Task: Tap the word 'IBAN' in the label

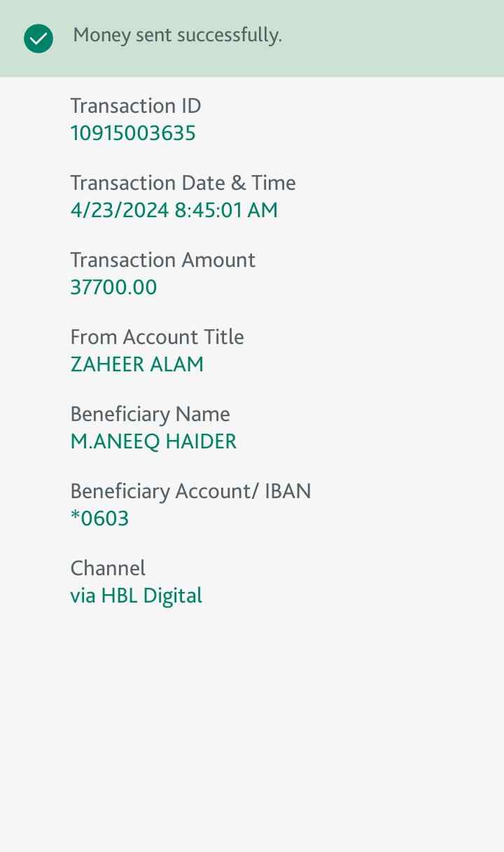Action: [288, 491]
